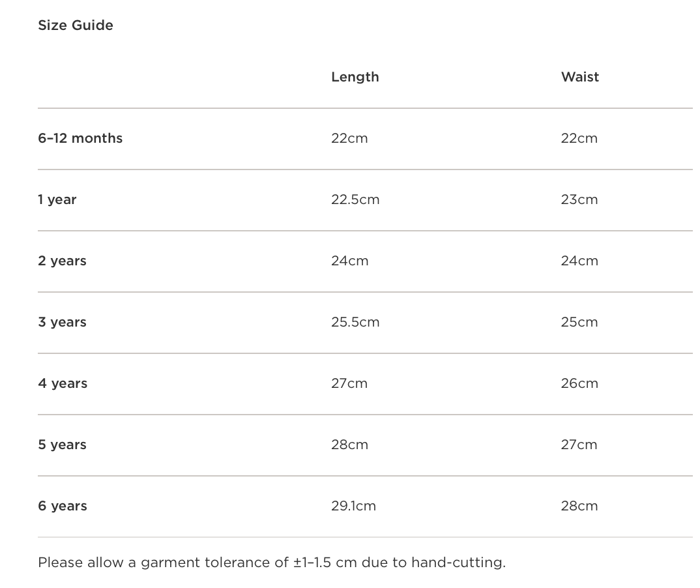Image resolution: width=700 pixels, height=588 pixels.
Task: Click the 6–12 months row label
Action: pyautogui.click(x=80, y=138)
